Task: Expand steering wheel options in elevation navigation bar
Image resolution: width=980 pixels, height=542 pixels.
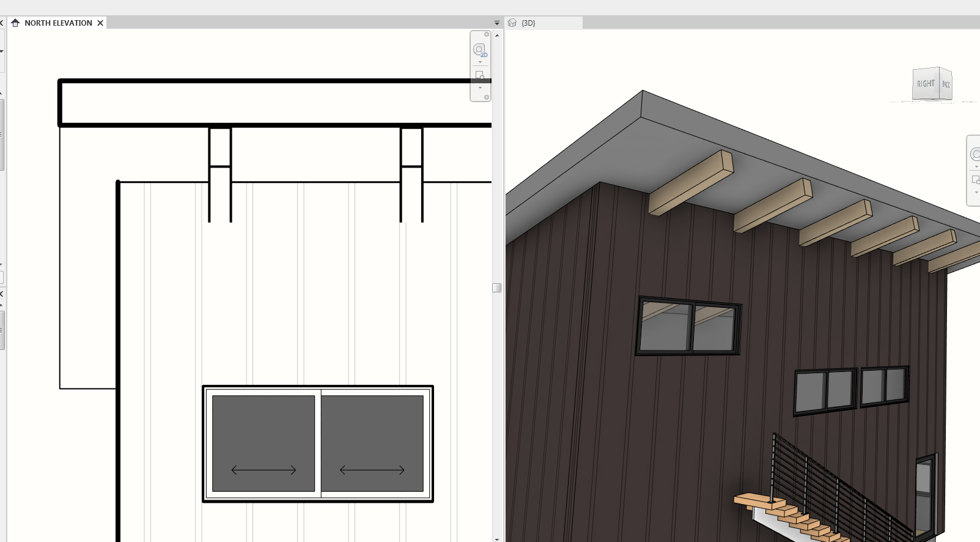Action: pos(480,62)
